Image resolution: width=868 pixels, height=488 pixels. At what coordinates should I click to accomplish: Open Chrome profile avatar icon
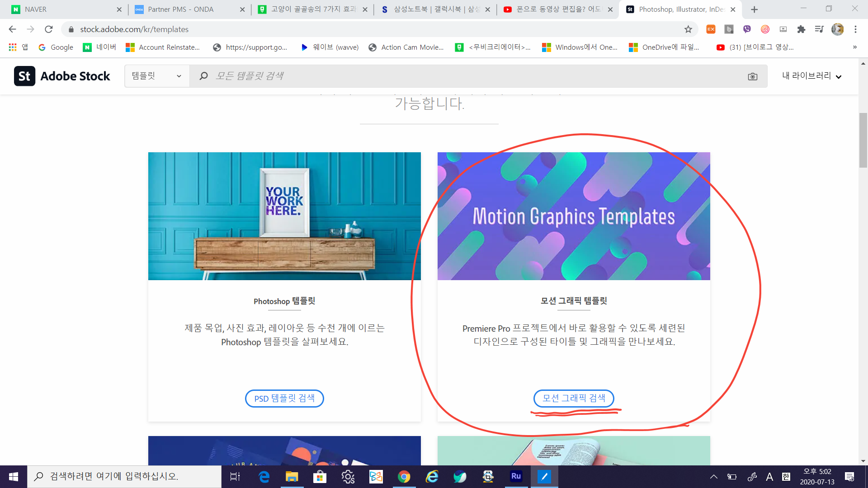pyautogui.click(x=837, y=29)
